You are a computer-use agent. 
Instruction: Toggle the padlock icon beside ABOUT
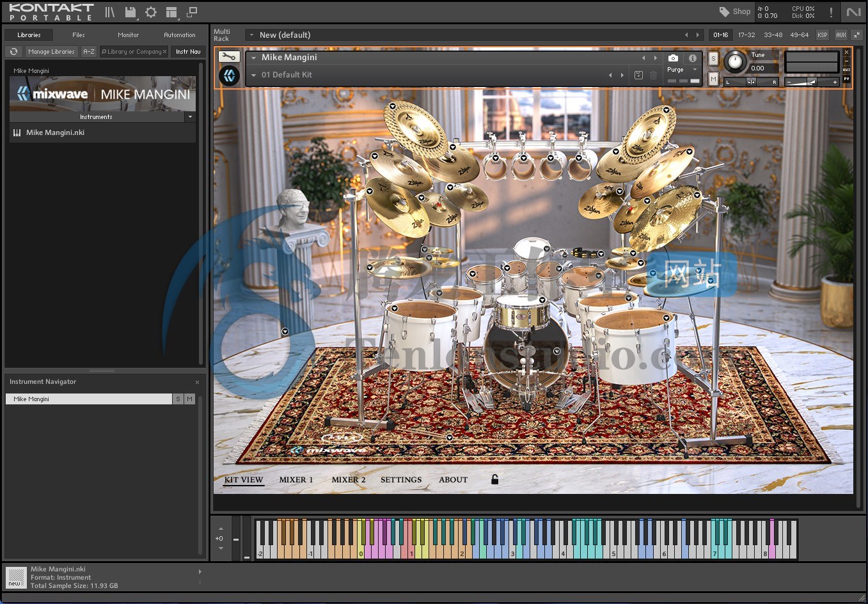494,479
